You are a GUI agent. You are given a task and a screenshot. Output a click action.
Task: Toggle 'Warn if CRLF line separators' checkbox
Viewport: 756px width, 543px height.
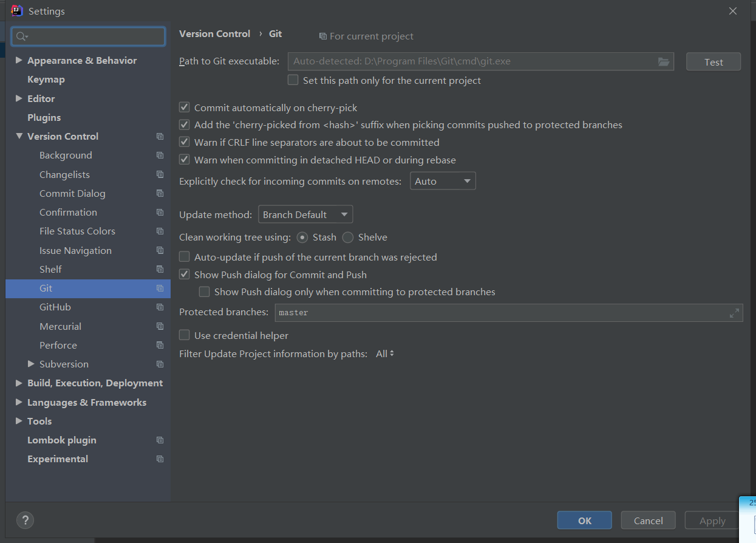coord(185,142)
